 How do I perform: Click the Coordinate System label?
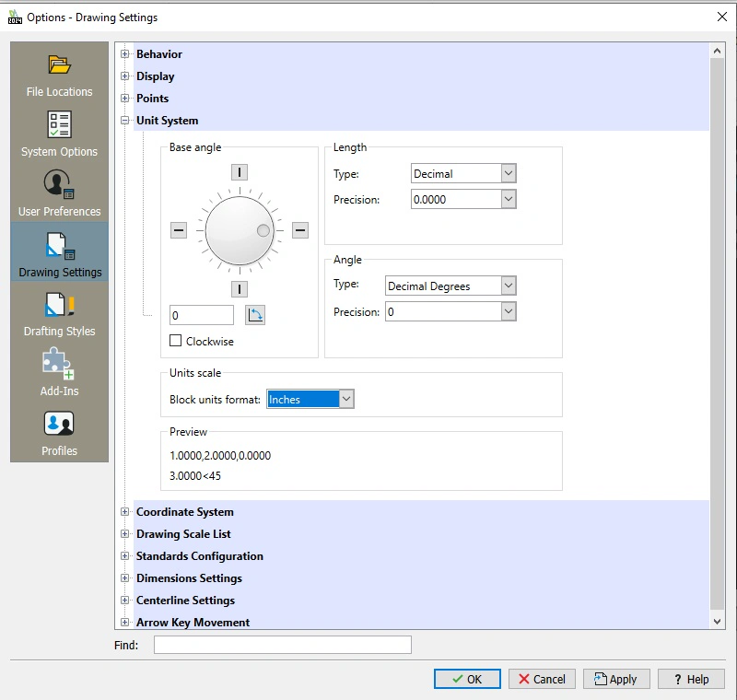[x=185, y=511]
